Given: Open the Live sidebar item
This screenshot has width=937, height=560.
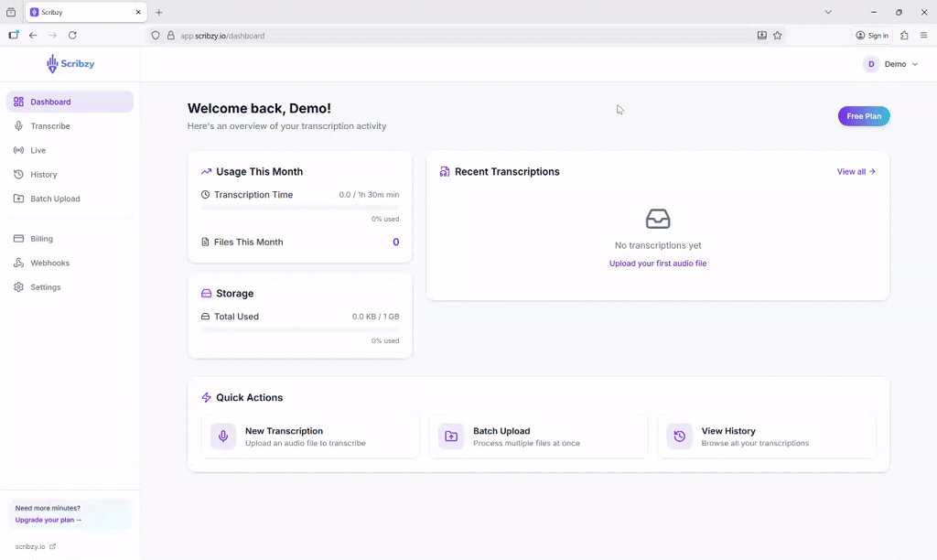Looking at the screenshot, I should tap(38, 150).
